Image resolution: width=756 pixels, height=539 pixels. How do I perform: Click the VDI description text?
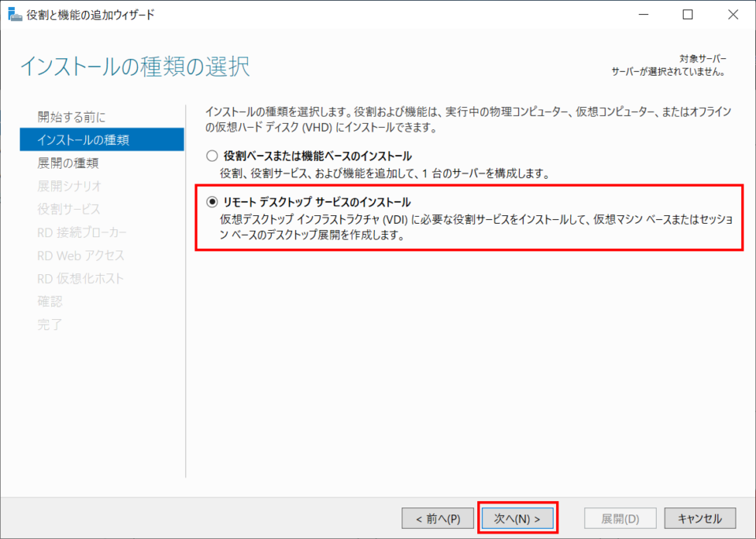click(476, 227)
